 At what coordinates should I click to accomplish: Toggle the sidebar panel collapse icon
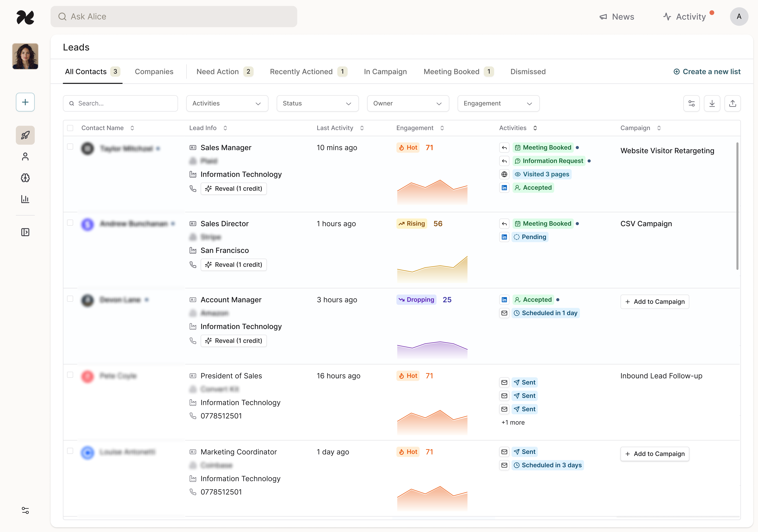25,232
